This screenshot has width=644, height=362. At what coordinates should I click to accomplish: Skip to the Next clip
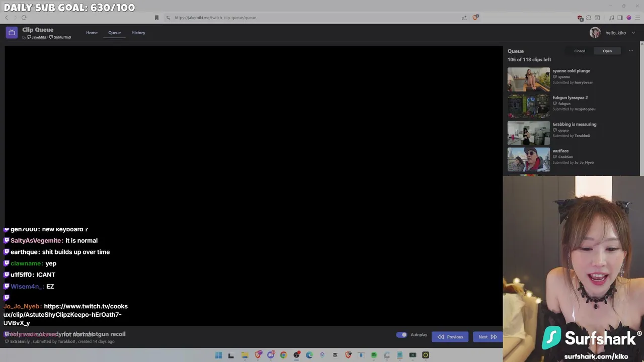click(488, 337)
